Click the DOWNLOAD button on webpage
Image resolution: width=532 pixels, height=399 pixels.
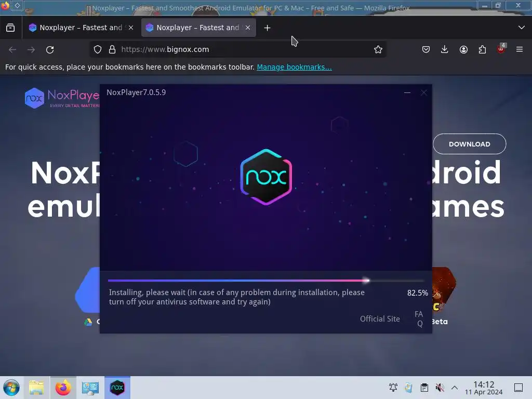coord(470,144)
